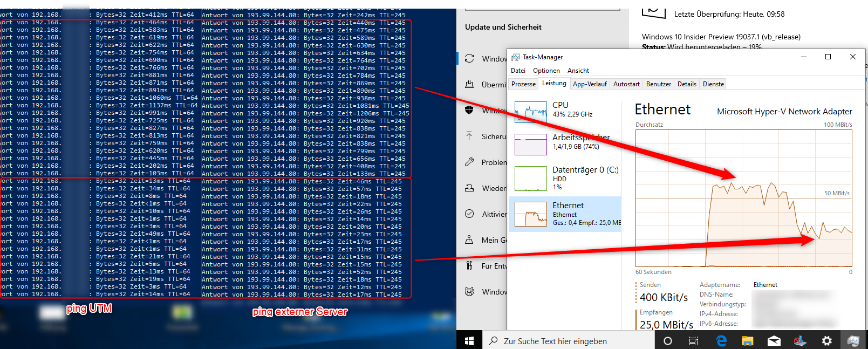The height and width of the screenshot is (349, 868).
Task: Open the Delivery Optimization icon in Settings sidebar
Action: click(469, 85)
